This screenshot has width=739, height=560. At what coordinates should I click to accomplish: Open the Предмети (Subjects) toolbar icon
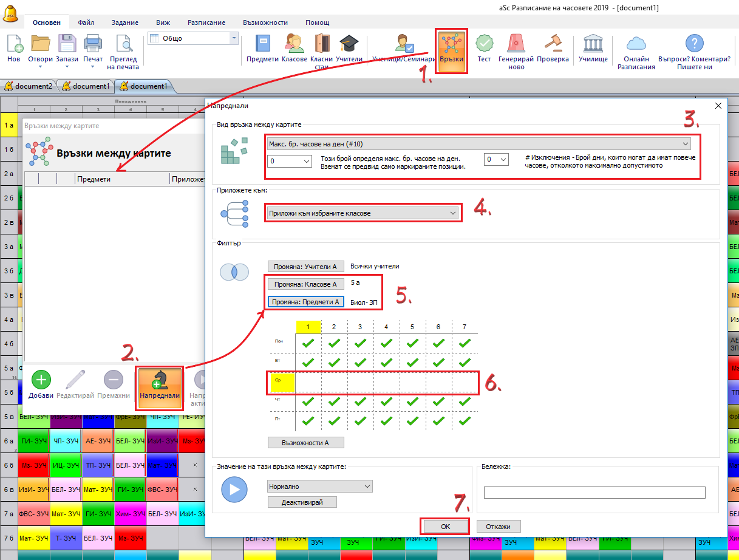coord(262,45)
